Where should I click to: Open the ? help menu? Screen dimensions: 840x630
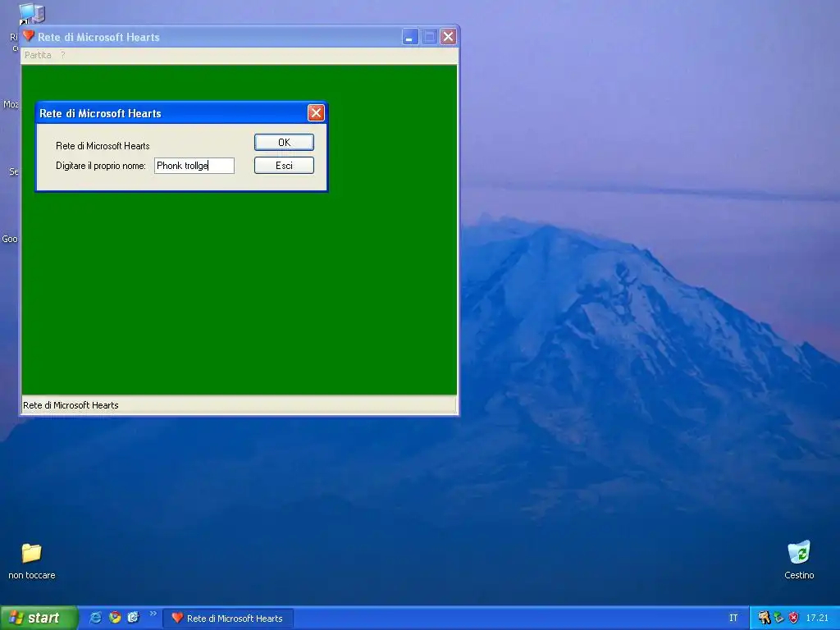[62, 55]
